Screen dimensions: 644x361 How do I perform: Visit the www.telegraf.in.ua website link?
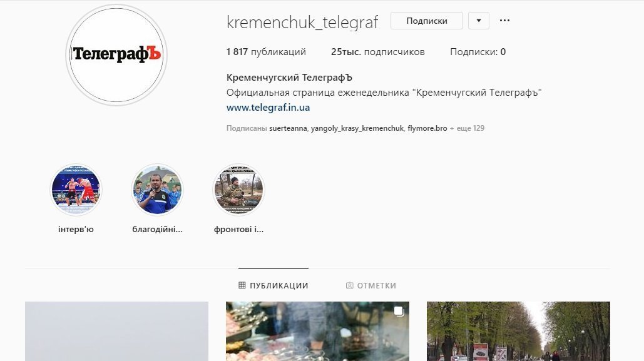coord(268,108)
